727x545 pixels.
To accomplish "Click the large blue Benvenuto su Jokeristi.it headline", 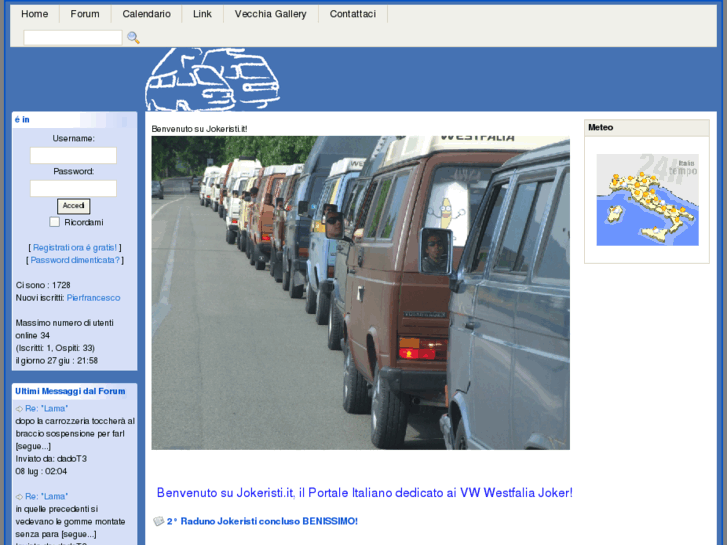I will coord(365,493).
